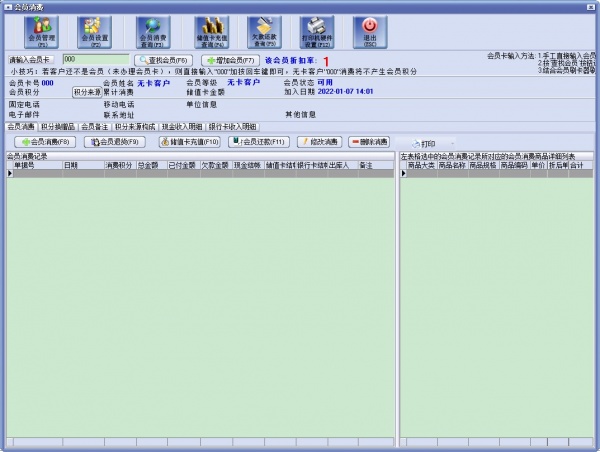Switch to the 会员备注 tab
The image size is (600, 452).
tap(94, 127)
